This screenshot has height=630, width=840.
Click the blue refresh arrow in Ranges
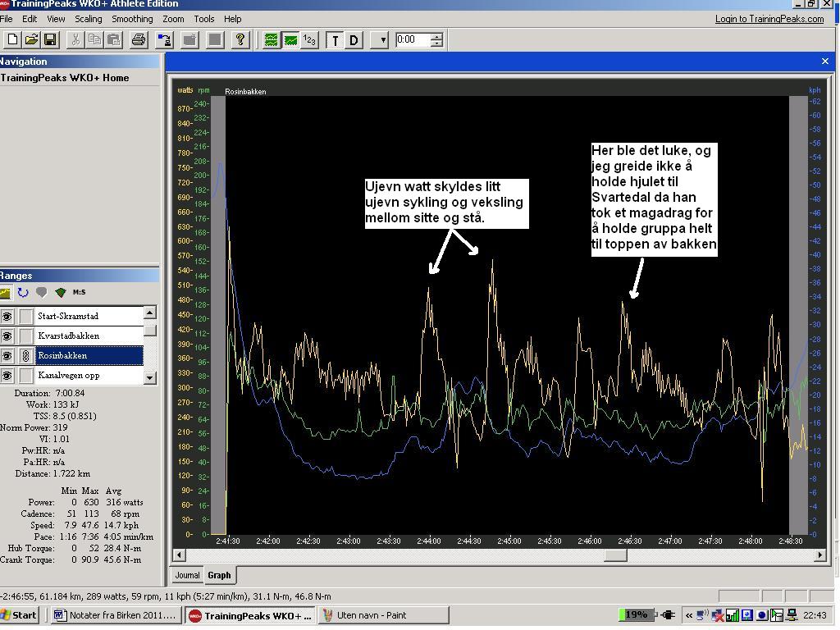click(23, 293)
